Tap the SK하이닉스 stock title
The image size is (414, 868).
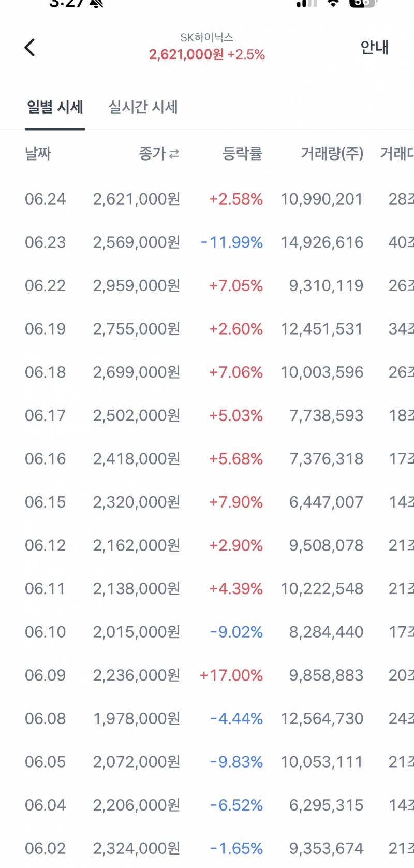(207, 37)
